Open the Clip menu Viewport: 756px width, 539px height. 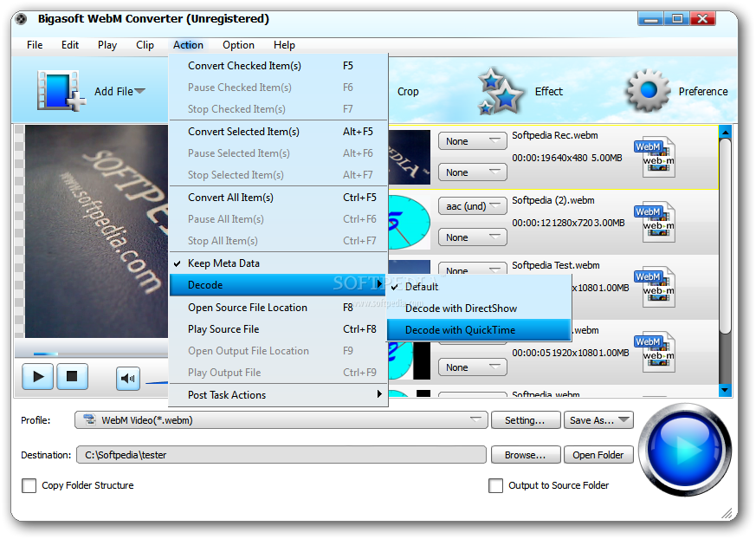pos(145,45)
